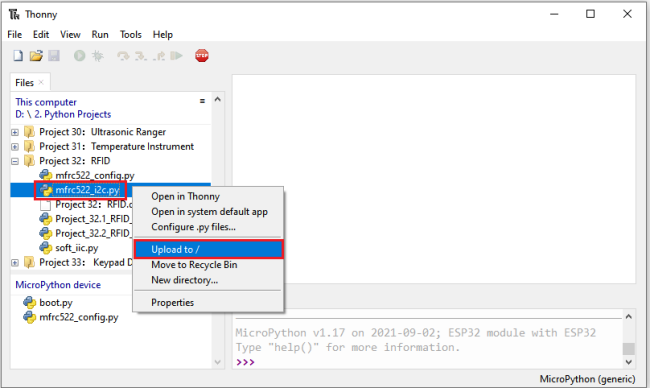The height and width of the screenshot is (388, 650).
Task: Click the Step over toolbar icon
Action: (x=123, y=56)
